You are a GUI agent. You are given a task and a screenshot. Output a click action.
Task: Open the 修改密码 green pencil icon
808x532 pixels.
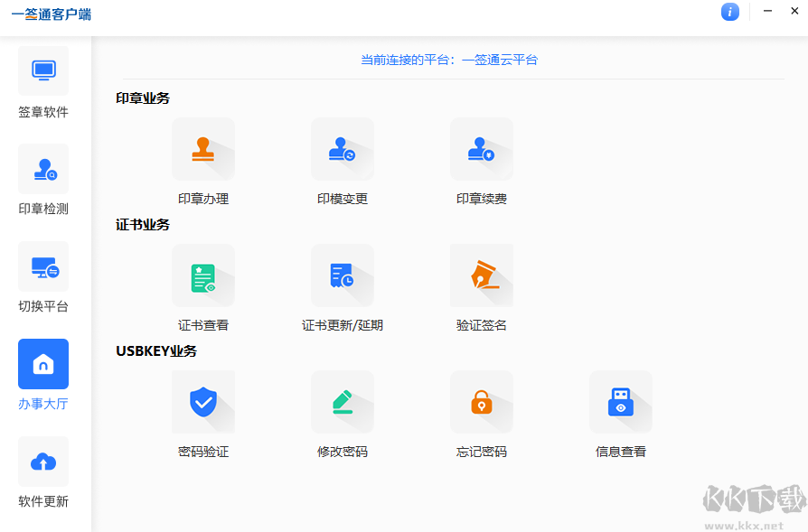click(343, 402)
